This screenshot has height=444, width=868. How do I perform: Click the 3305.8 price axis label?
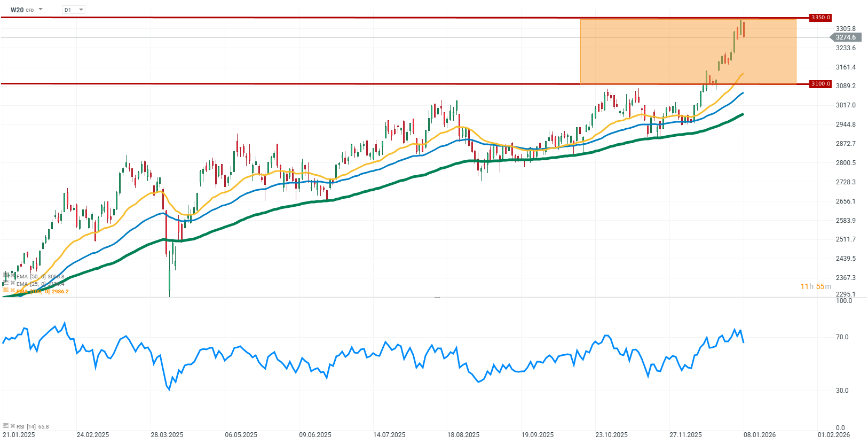click(846, 29)
